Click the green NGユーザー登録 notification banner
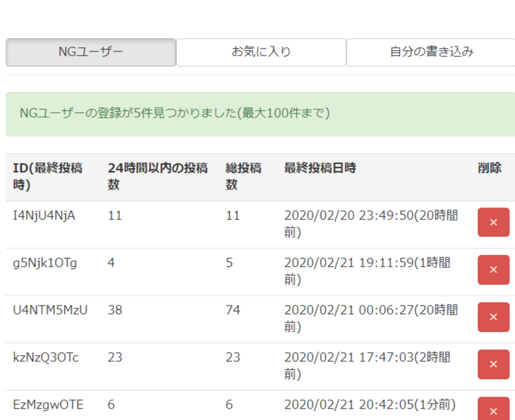The width and height of the screenshot is (515, 420). coord(260,114)
